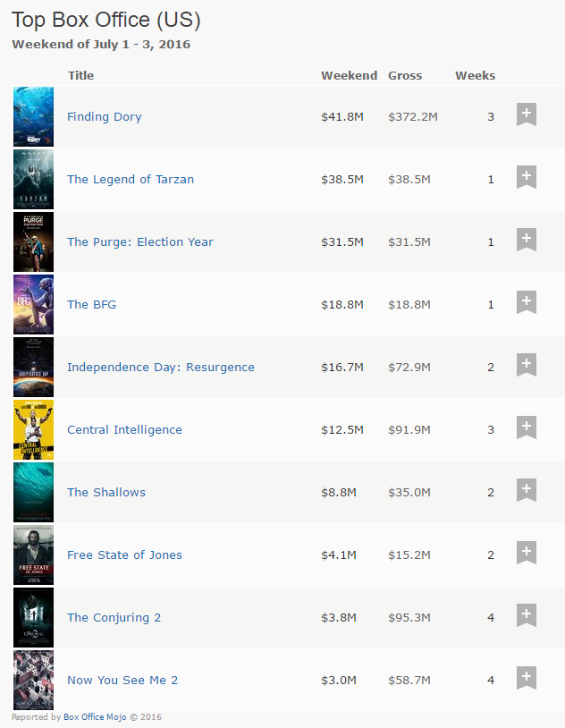This screenshot has height=728, width=565.
Task: Add The BFG to watchlist
Action: click(527, 302)
